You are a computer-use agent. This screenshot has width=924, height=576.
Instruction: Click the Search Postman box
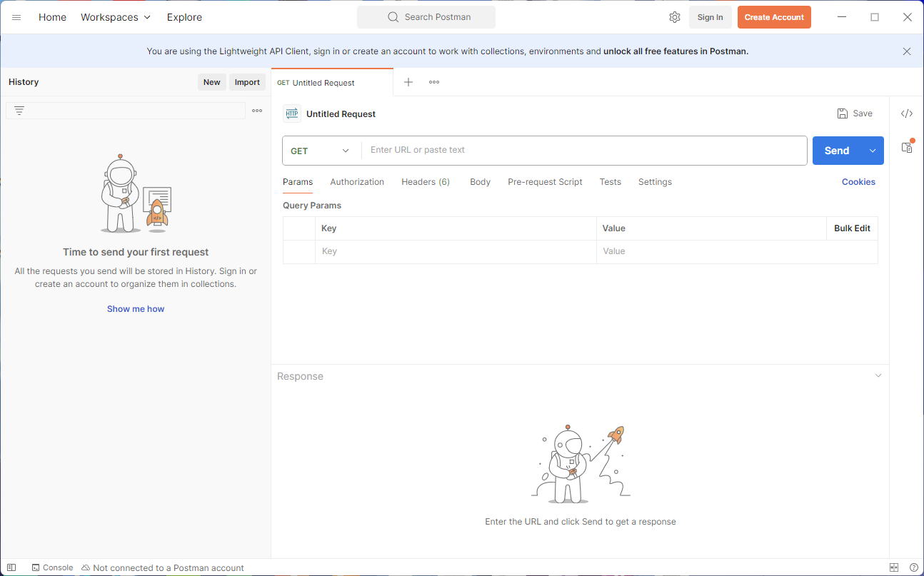point(426,17)
